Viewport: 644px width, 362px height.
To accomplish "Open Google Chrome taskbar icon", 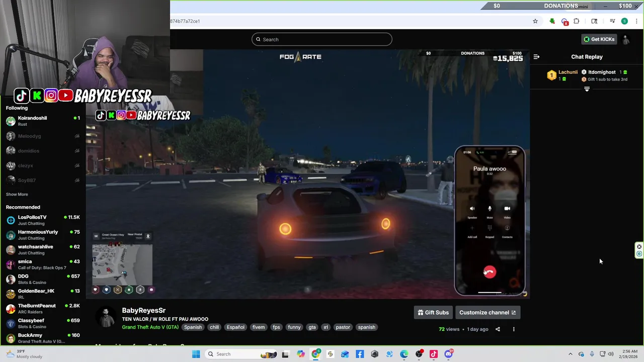I will (315, 354).
